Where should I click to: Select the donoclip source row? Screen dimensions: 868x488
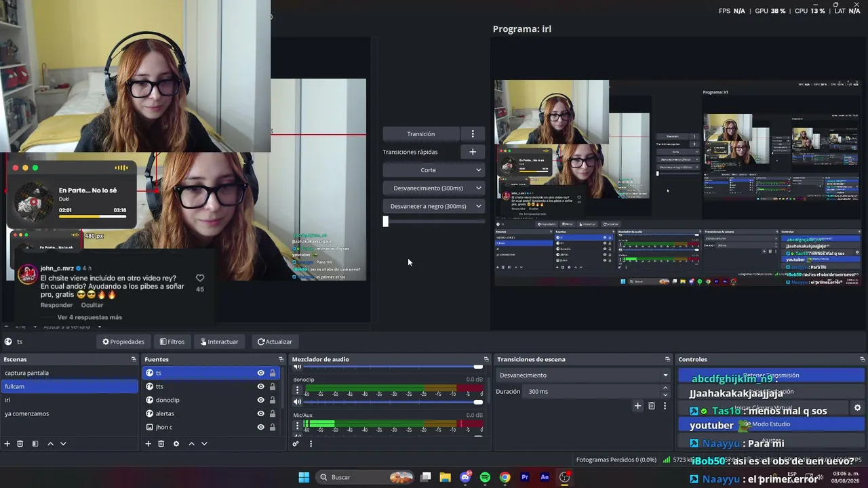click(212, 400)
